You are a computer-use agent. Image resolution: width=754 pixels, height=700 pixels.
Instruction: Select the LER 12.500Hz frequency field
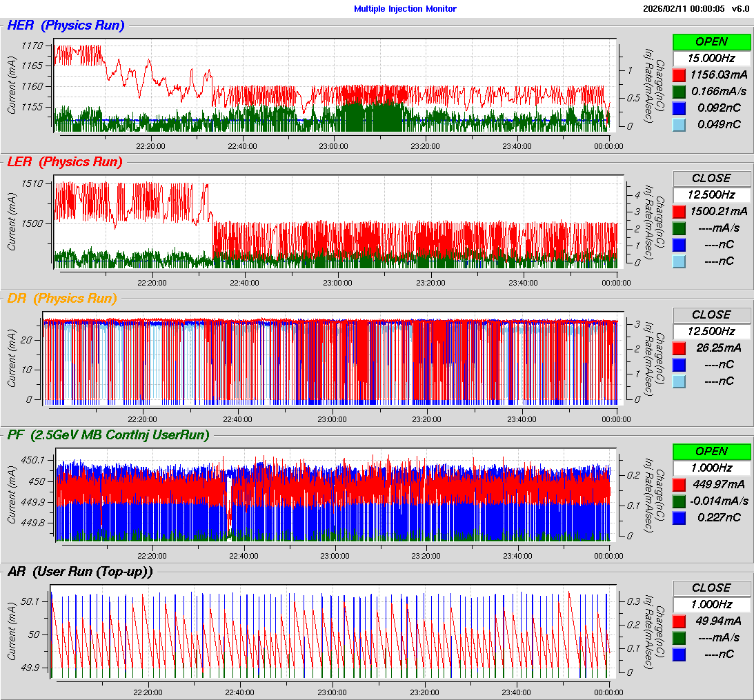711,194
